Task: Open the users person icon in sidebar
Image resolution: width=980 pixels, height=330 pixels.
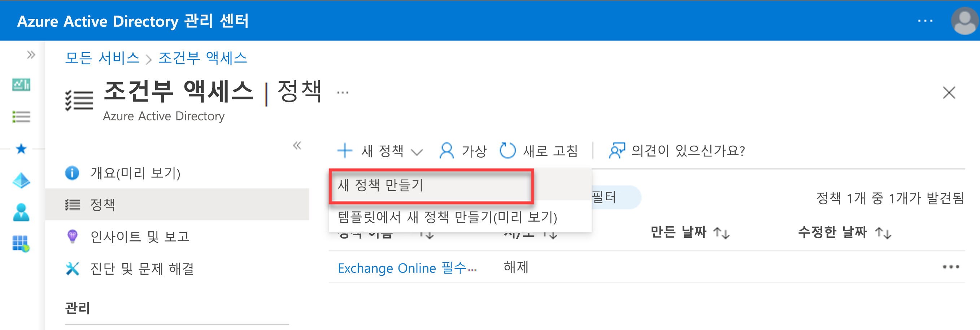Action: 21,212
